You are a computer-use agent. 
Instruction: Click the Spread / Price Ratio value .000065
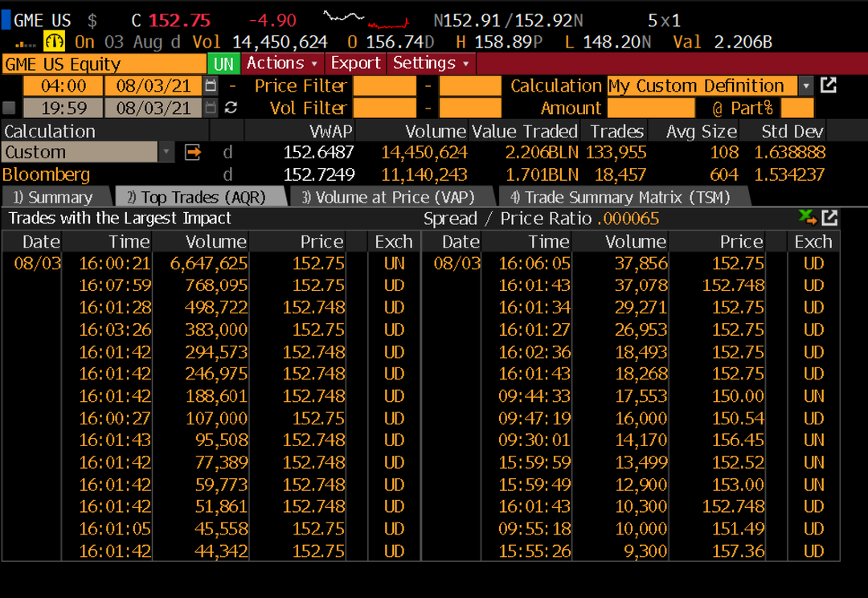(628, 218)
